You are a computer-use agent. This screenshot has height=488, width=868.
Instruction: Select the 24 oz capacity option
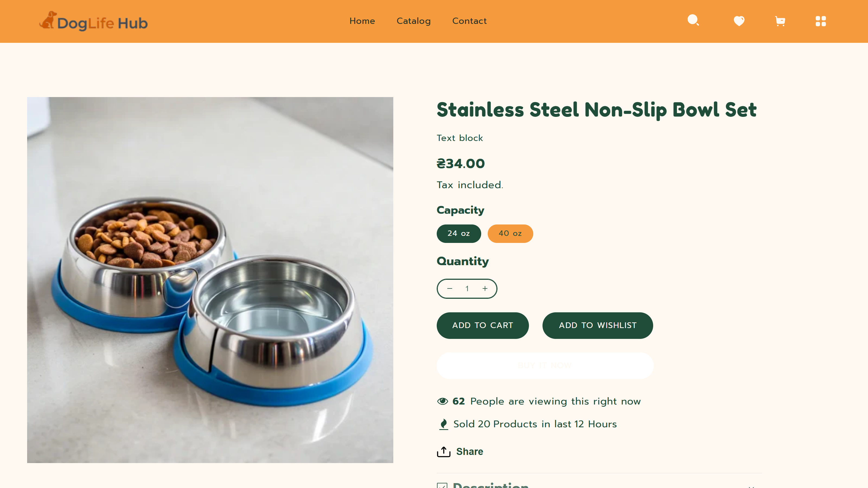pyautogui.click(x=459, y=233)
